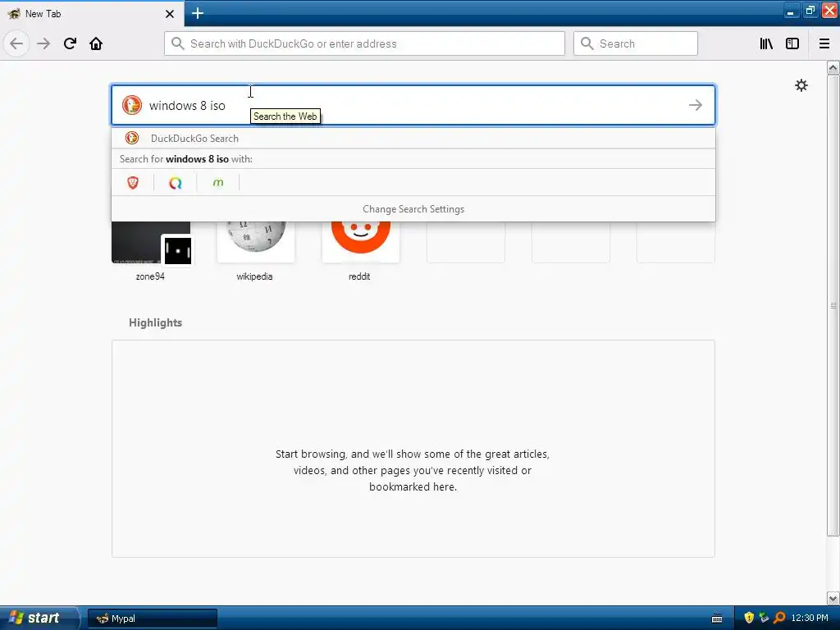This screenshot has height=630, width=840.
Task: Choose the DuckDuckGo Search suggestion row
Action: point(413,138)
